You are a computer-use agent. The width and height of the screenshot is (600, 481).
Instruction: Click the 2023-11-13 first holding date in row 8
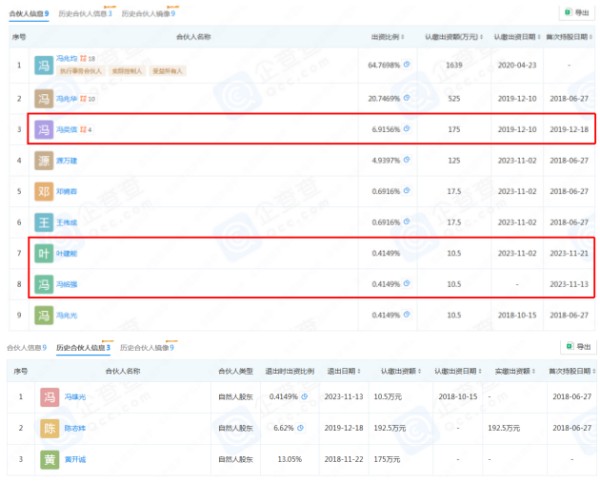(569, 284)
